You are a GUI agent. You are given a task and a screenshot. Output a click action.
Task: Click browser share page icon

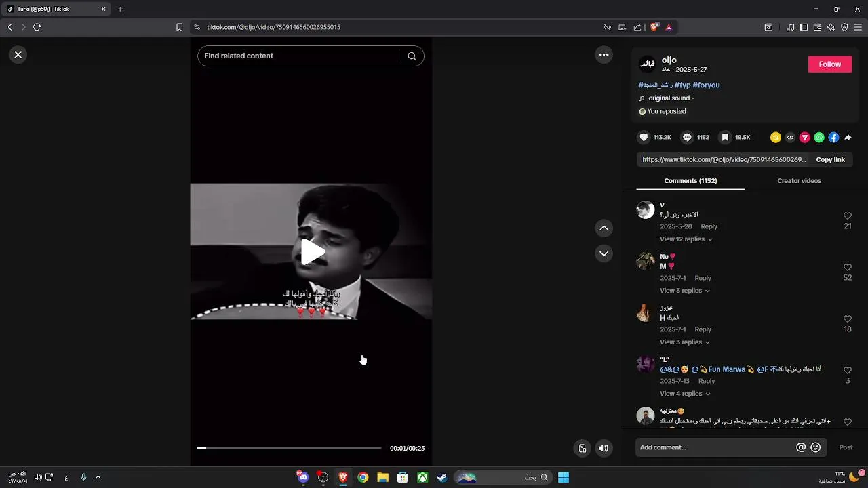coord(637,27)
